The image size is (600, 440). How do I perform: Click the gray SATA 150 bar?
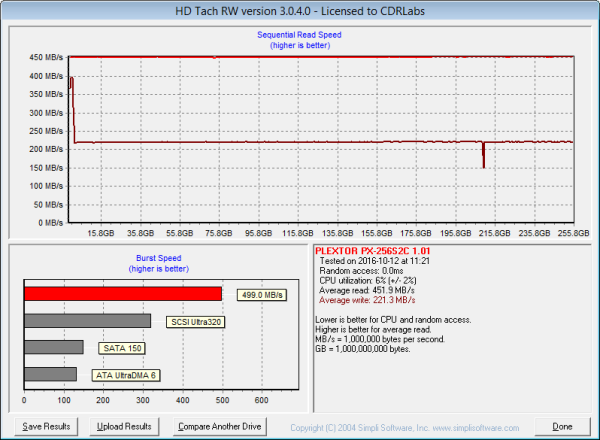pos(54,347)
